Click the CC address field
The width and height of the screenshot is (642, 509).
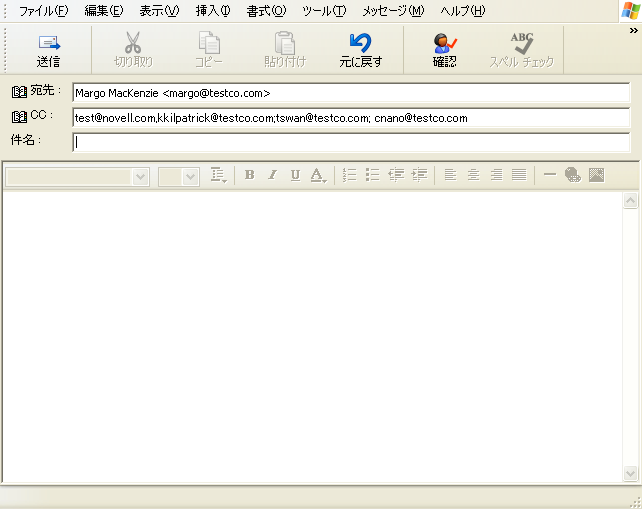(x=351, y=118)
